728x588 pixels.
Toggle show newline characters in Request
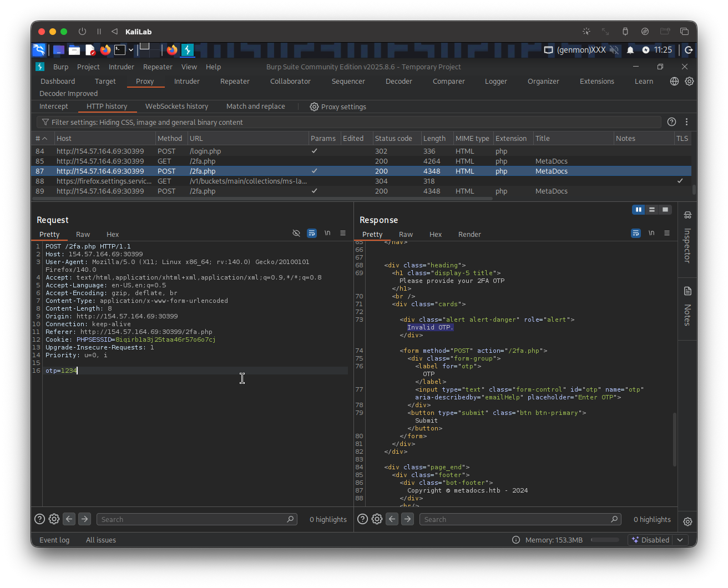(327, 234)
